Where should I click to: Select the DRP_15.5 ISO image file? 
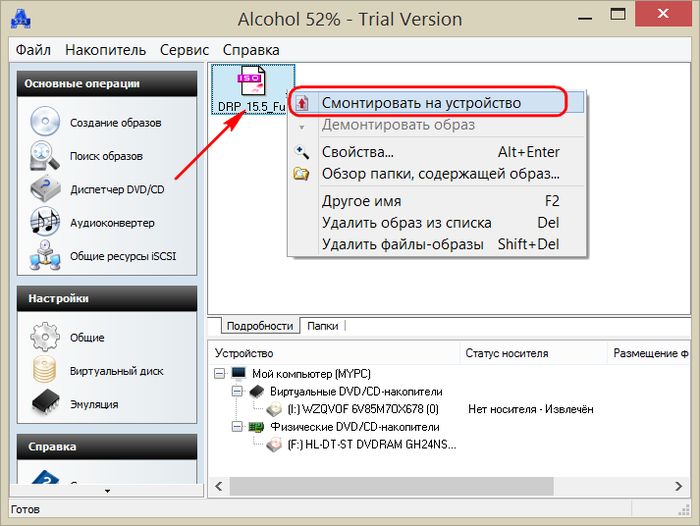252,89
